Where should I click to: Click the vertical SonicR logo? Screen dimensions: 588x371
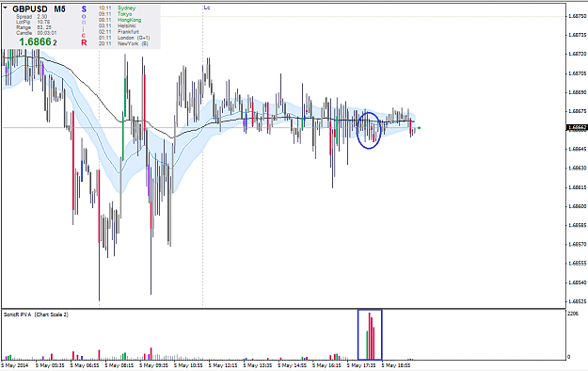point(84,26)
